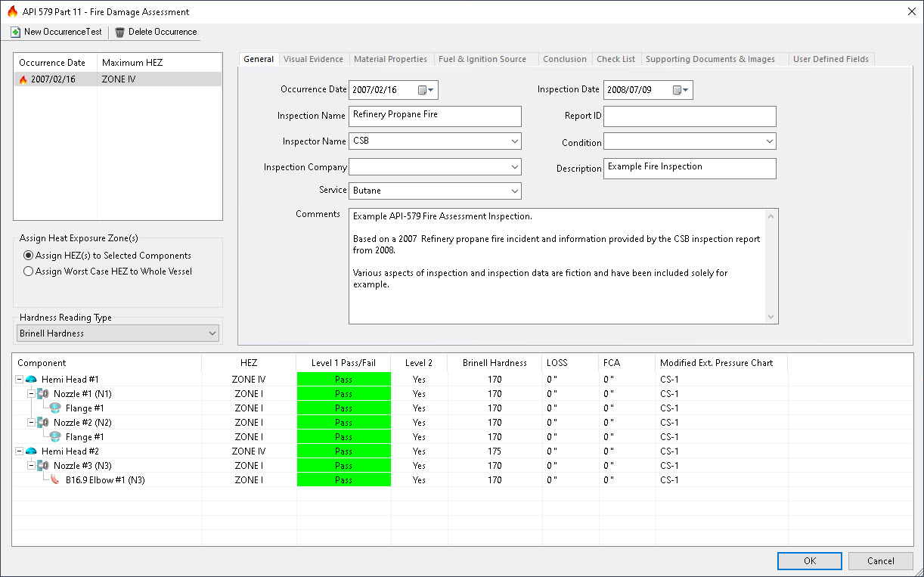Collapse the Nozzle #1 (N1) node
924x577 pixels.
click(x=31, y=394)
